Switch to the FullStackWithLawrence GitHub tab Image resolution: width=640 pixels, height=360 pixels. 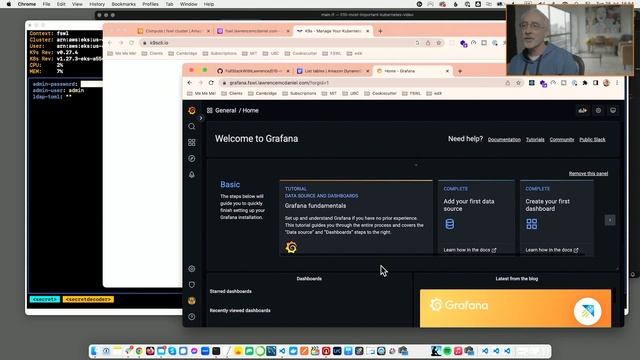pyautogui.click(x=253, y=71)
